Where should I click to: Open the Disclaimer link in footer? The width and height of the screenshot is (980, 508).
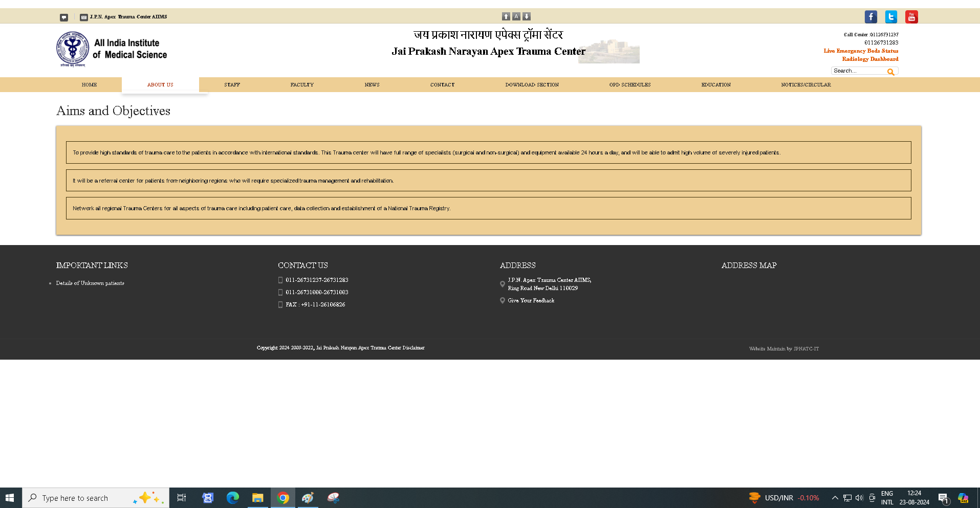(413, 348)
